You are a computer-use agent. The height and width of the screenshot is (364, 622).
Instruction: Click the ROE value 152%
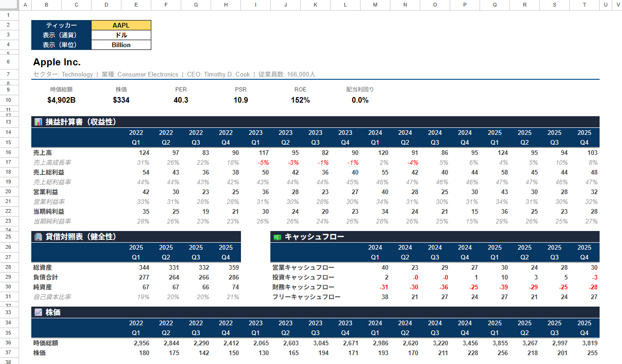coord(301,100)
